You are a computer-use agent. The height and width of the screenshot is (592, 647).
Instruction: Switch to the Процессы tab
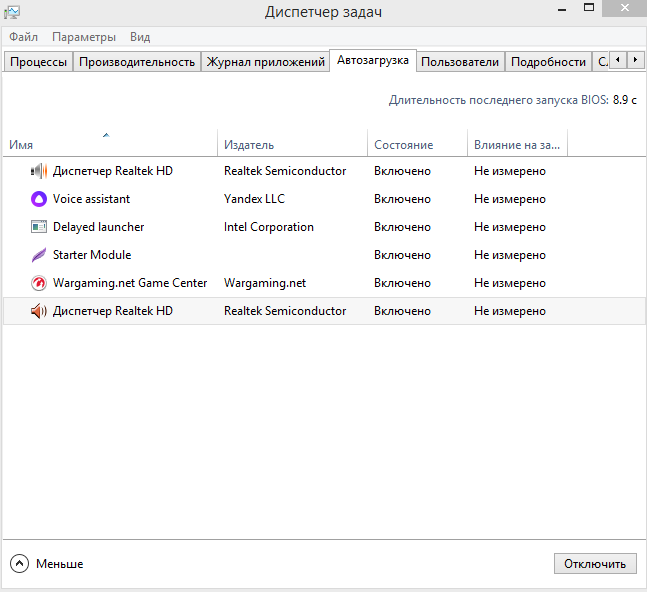[x=38, y=62]
